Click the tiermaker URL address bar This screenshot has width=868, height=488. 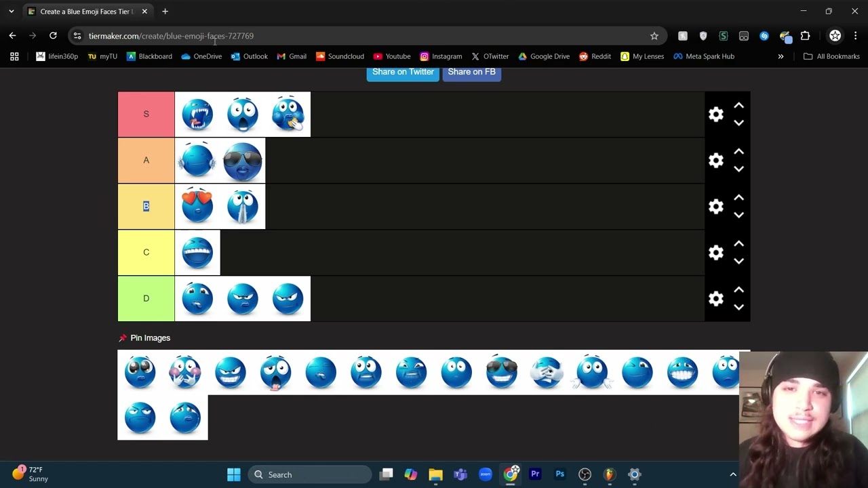pos(366,36)
